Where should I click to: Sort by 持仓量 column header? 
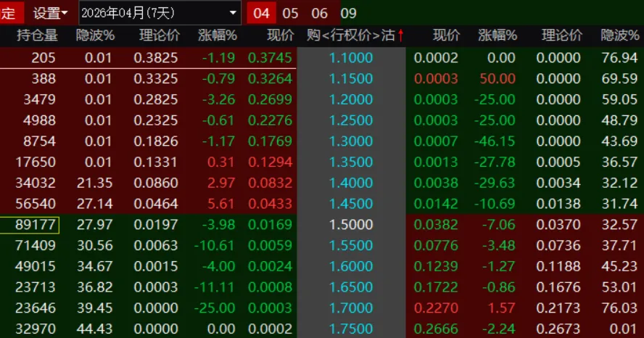(37, 36)
